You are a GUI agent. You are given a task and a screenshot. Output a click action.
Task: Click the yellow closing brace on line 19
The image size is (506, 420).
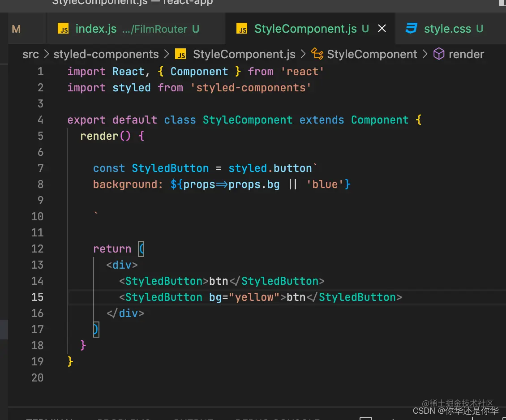point(70,362)
